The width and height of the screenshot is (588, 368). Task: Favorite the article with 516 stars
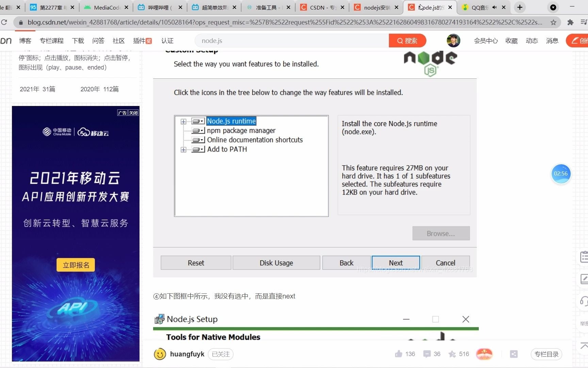(452, 354)
